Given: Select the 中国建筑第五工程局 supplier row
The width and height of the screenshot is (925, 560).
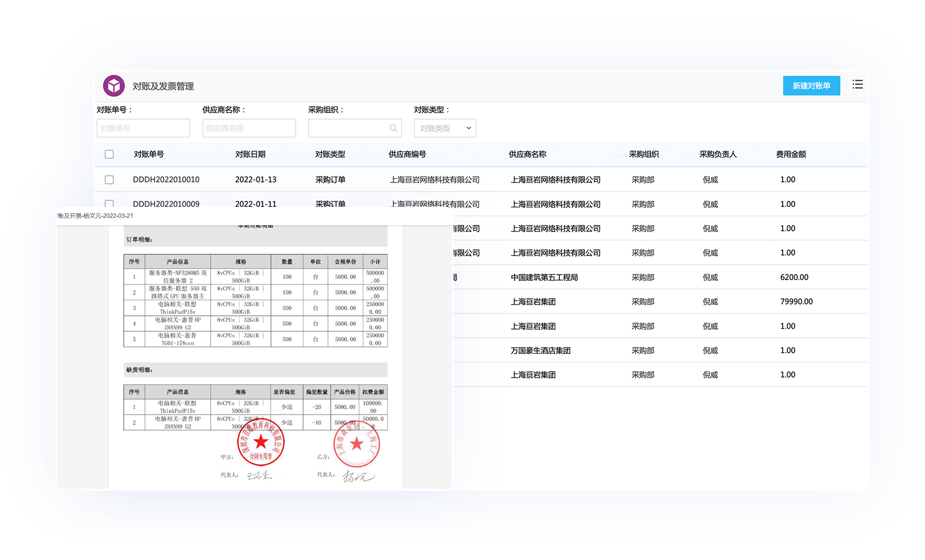Looking at the screenshot, I should 544,277.
